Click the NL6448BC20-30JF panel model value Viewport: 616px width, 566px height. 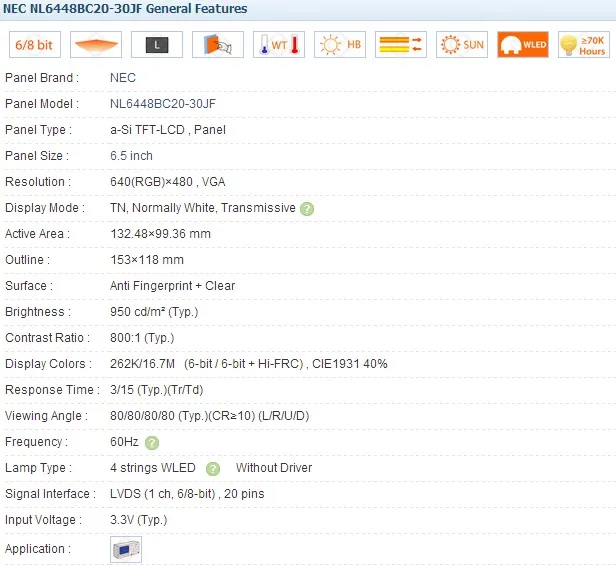163,104
